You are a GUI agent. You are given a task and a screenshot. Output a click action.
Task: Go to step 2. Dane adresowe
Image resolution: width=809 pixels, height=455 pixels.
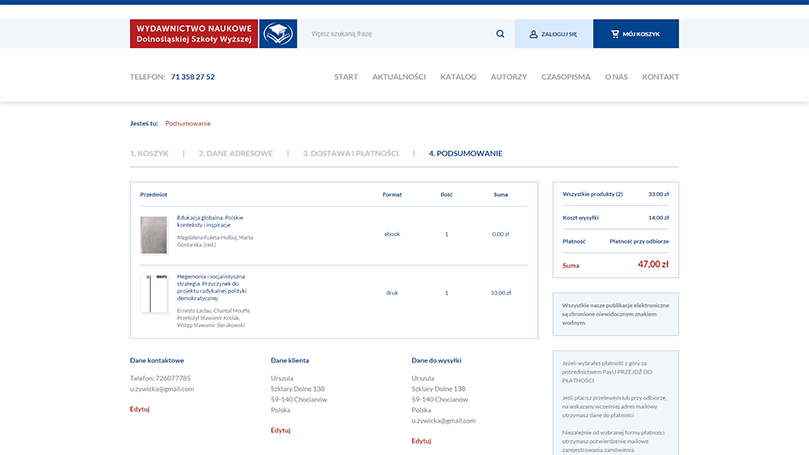(236, 153)
